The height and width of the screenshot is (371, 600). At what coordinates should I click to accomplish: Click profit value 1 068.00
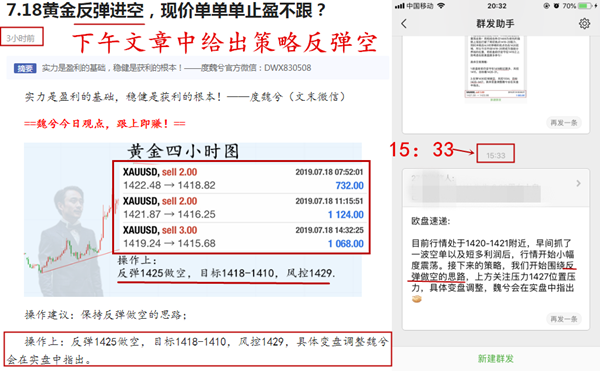(346, 244)
